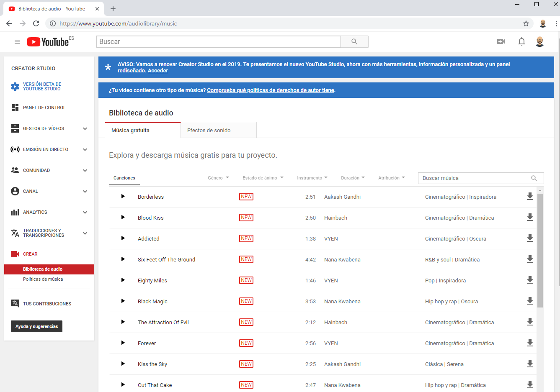Download the Black Magic track
Image resolution: width=560 pixels, height=392 pixels.
(530, 301)
